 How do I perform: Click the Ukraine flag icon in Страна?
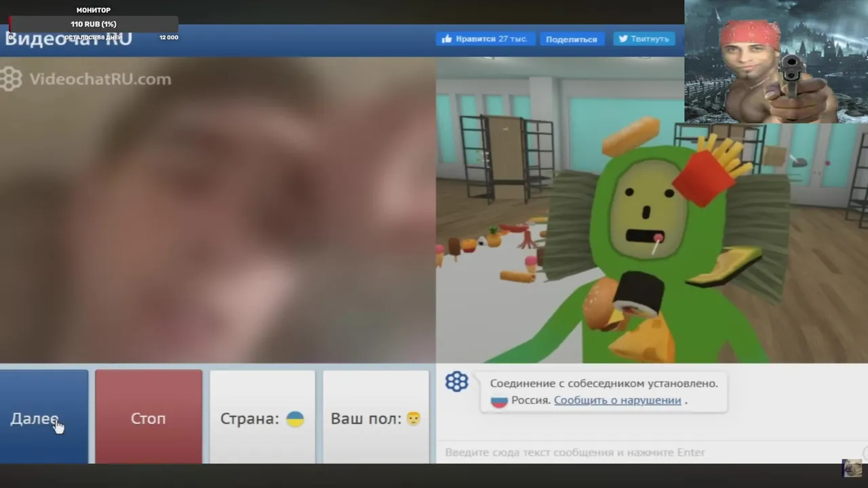coord(295,419)
